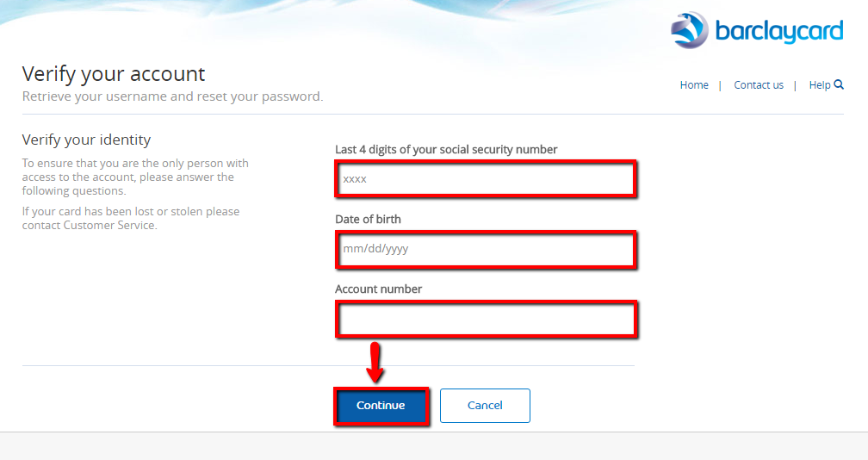The height and width of the screenshot is (460, 868).
Task: Click the search magnifier icon beside Help
Action: 839,84
